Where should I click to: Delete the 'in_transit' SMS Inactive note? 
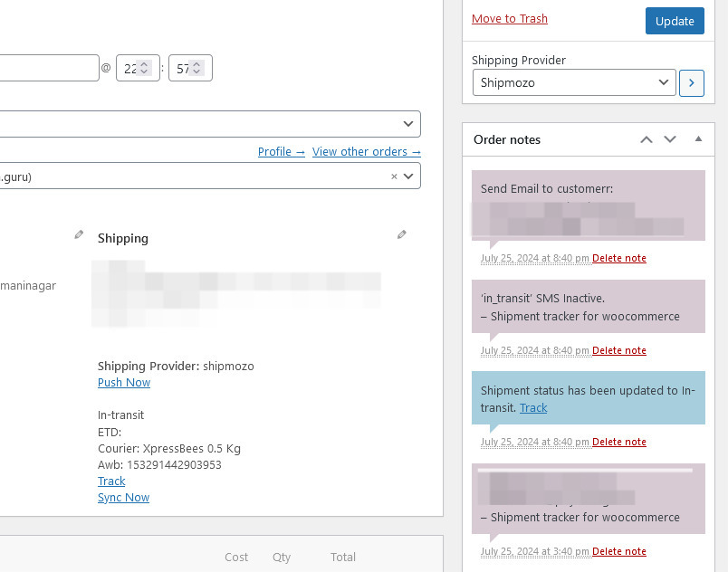click(x=619, y=350)
